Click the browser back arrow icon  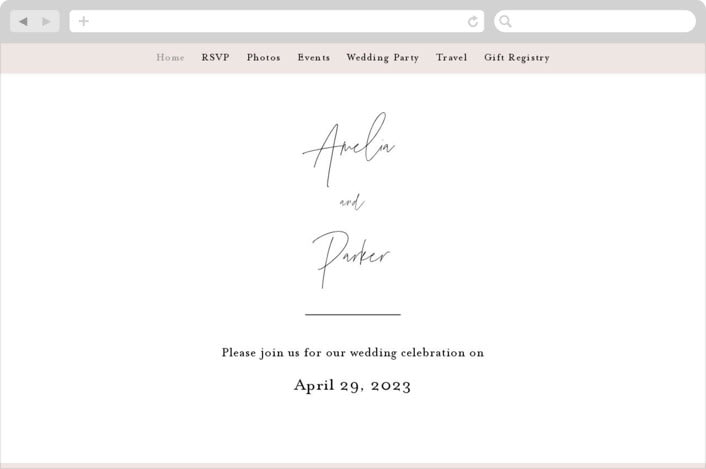(23, 21)
